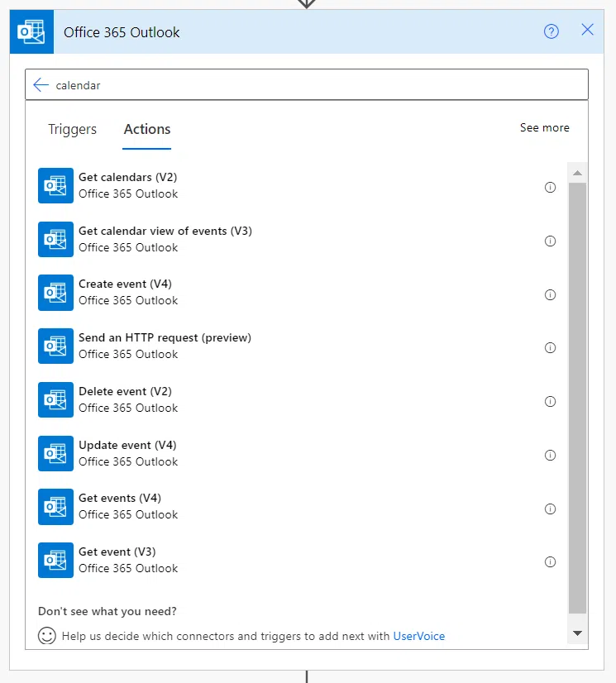Click the Delete event (V2) Outlook icon
616x683 pixels.
(55, 399)
